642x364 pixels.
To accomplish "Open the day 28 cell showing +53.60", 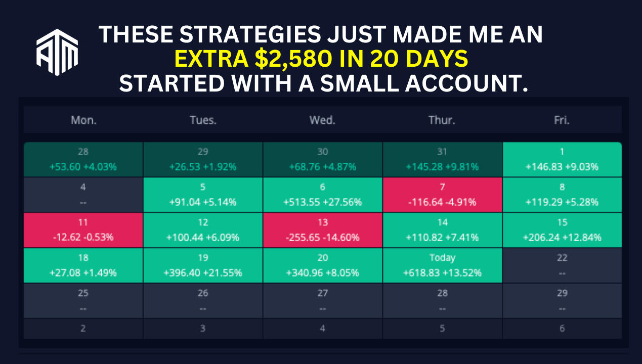I will click(83, 159).
